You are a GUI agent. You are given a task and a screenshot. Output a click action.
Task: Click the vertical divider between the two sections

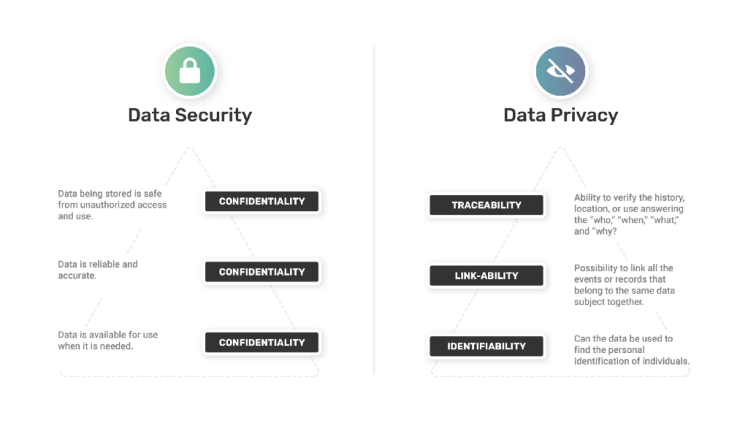tap(374, 210)
